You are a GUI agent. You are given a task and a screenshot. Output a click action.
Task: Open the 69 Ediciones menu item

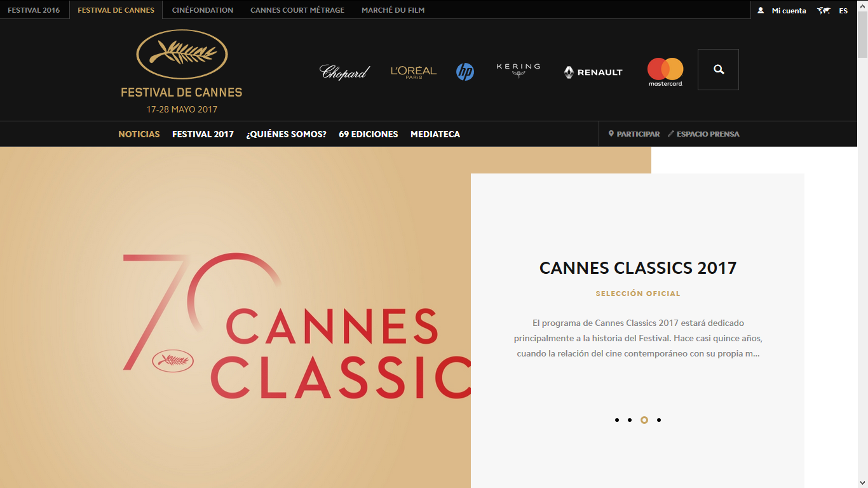(369, 134)
